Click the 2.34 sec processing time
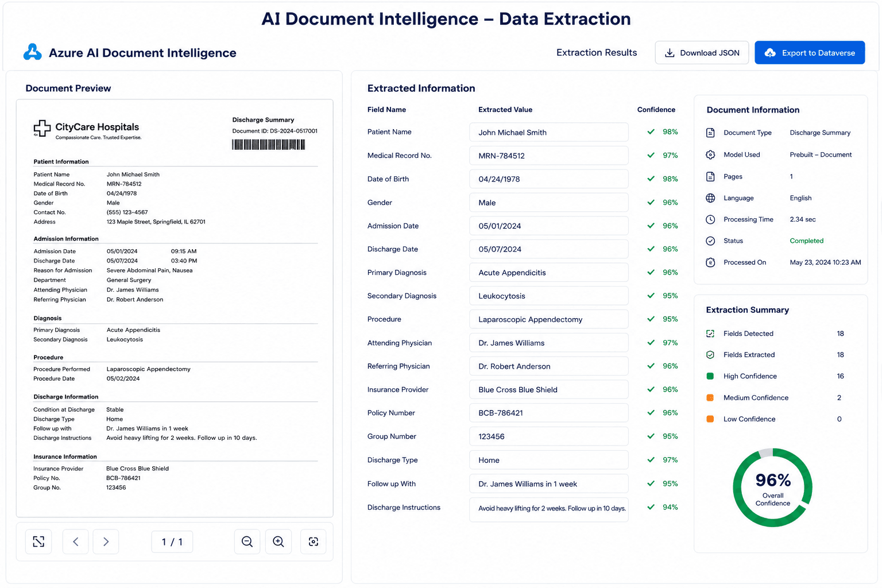Image resolution: width=882 pixels, height=588 pixels. 803,219
